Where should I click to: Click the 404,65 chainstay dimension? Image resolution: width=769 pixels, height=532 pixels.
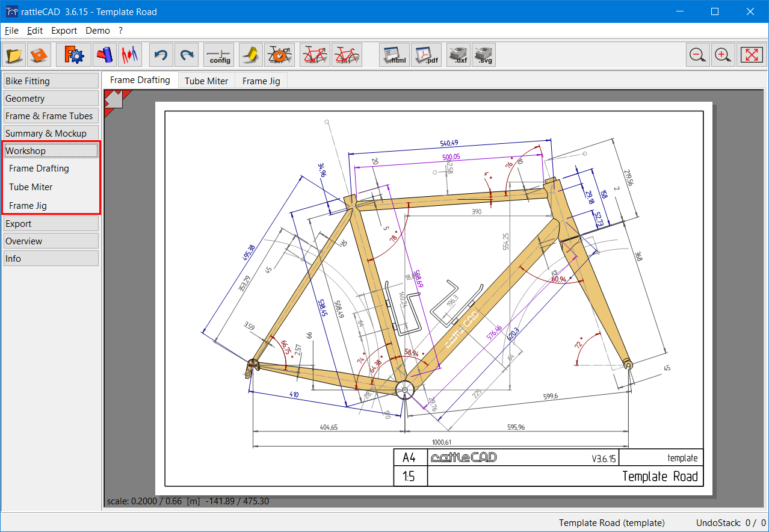pyautogui.click(x=329, y=427)
